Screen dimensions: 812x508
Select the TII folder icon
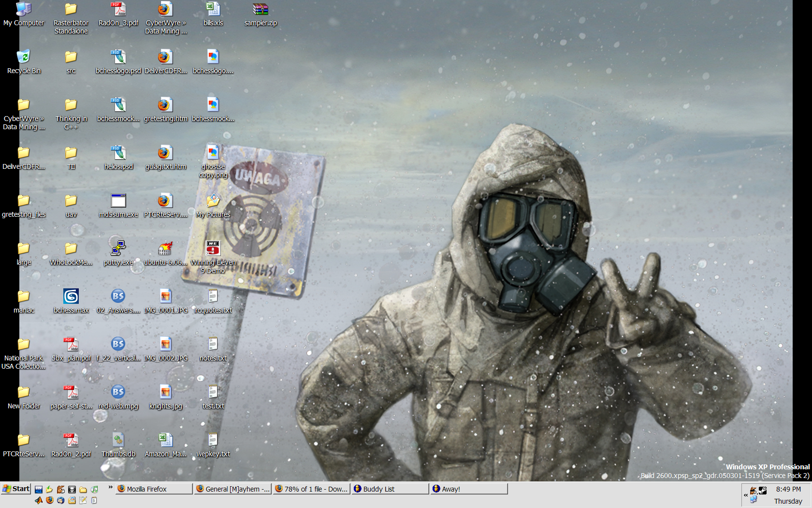pyautogui.click(x=71, y=158)
